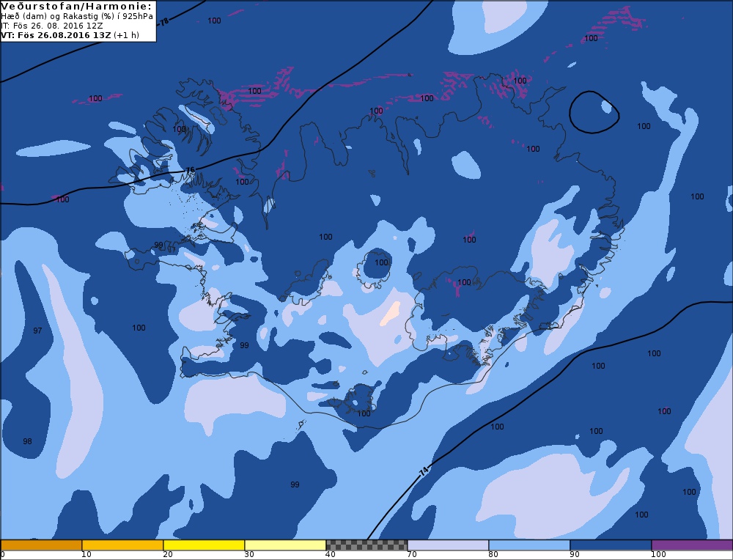This screenshot has width=733, height=560.
Task: Click the legend tick label '10'
Action: tap(86, 555)
